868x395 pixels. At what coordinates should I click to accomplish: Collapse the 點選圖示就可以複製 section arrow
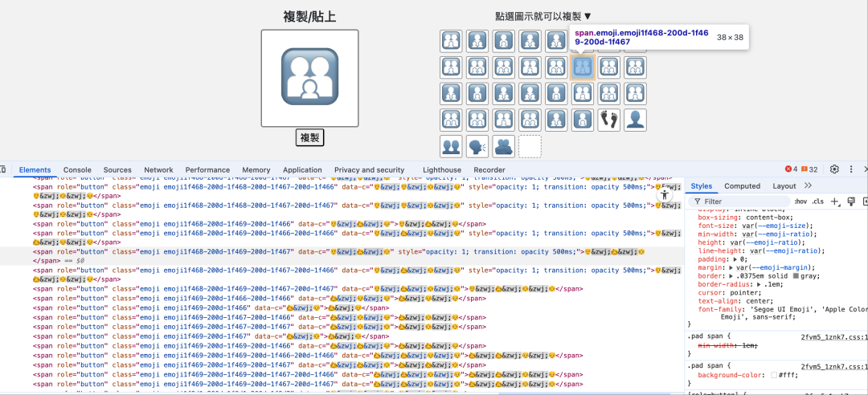point(588,17)
